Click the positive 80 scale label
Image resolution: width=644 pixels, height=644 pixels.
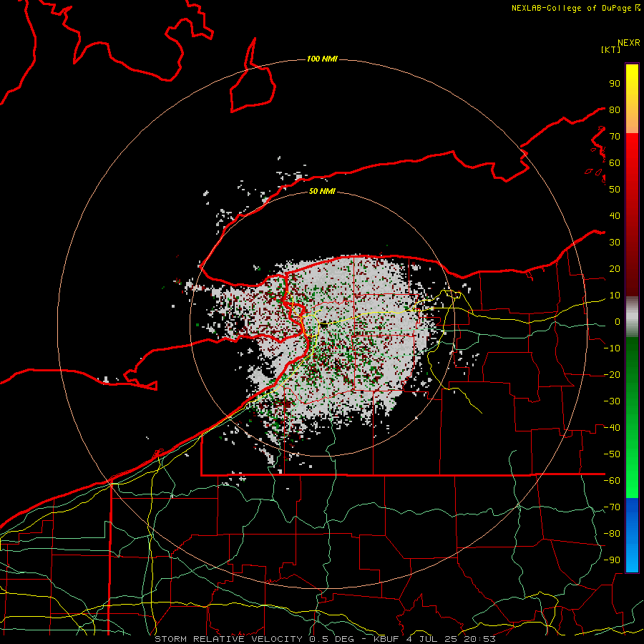(x=615, y=109)
